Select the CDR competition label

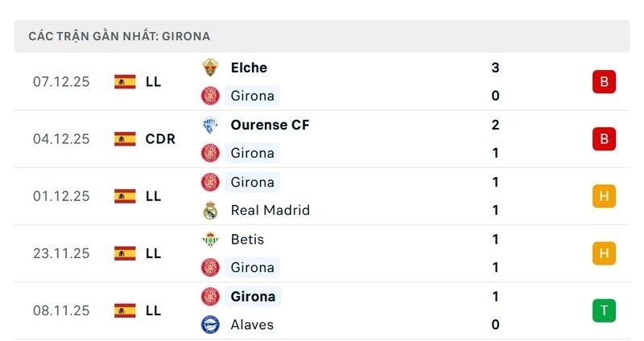[160, 139]
